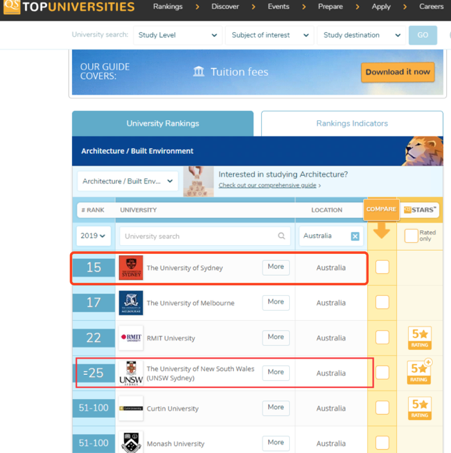
Task: Tick the compare checkbox for University of Sydney
Action: 382,267
